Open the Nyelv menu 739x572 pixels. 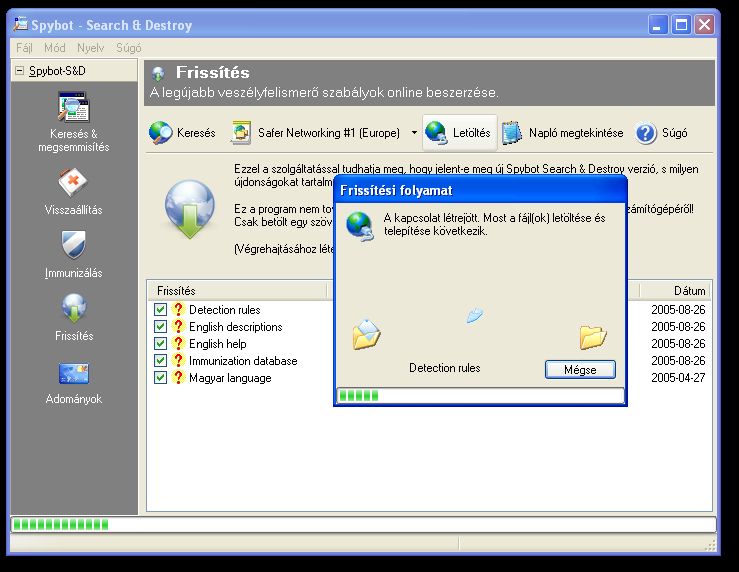tap(90, 48)
